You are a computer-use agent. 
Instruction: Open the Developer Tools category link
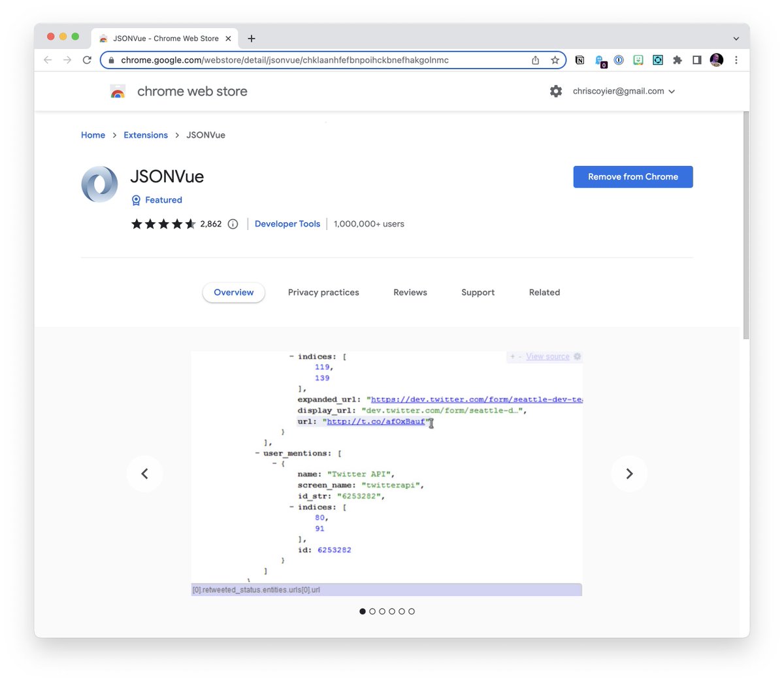coord(287,224)
